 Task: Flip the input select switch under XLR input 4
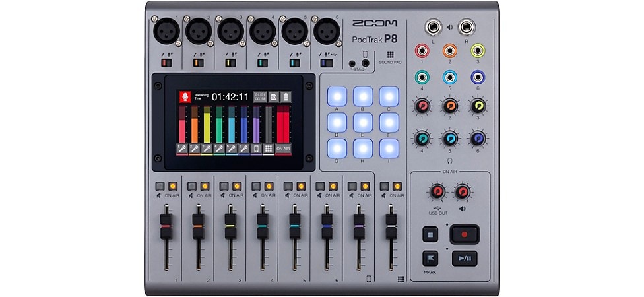pos(262,63)
